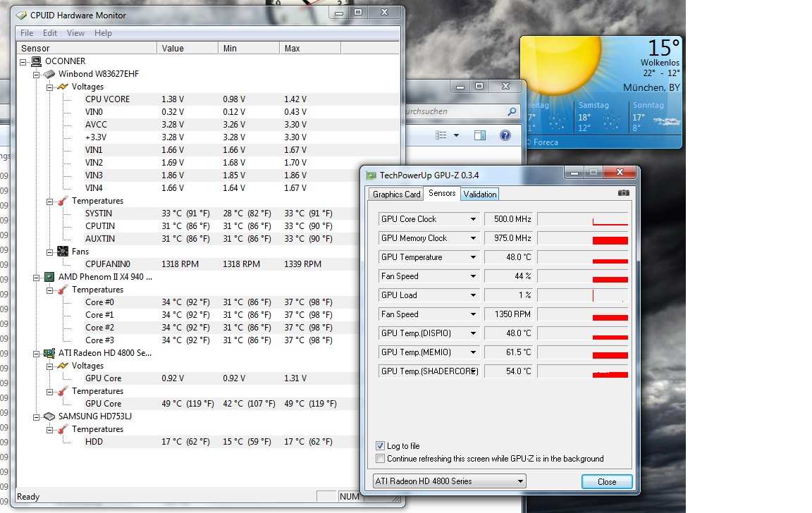Click the 1350 RPM fan speed value
Image resolution: width=812 pixels, height=513 pixels.
[x=509, y=314]
